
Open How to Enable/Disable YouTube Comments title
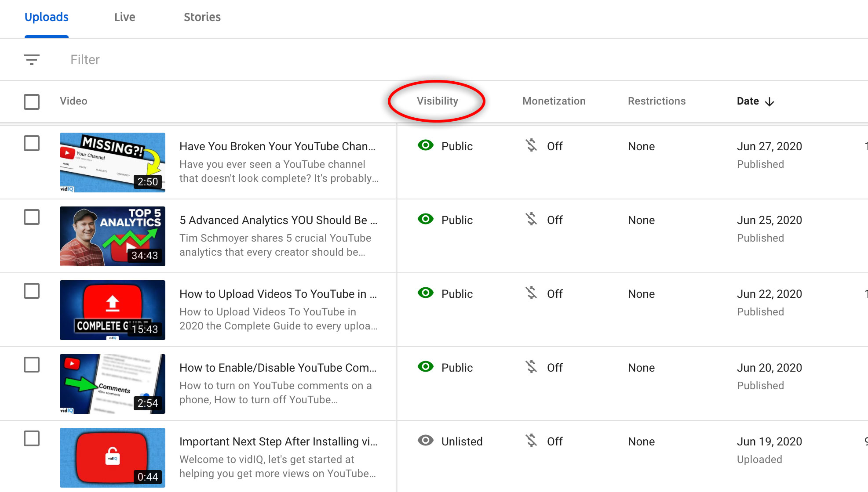278,368
